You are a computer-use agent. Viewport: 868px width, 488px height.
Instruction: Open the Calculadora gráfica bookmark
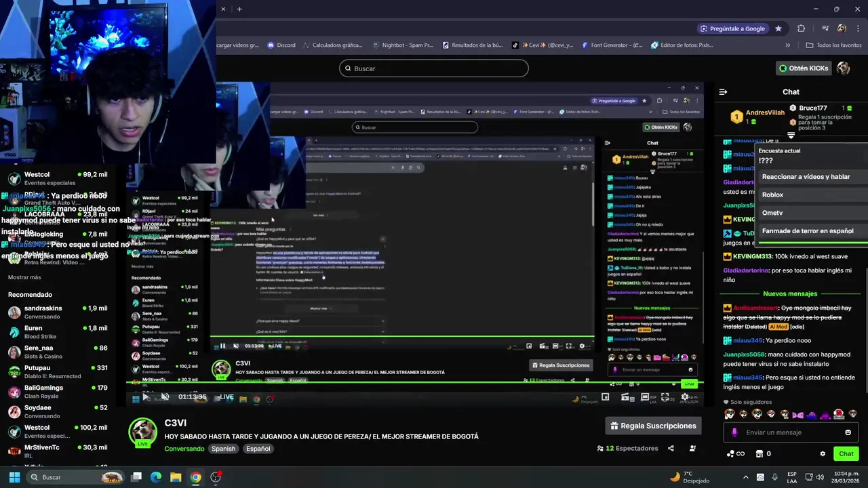click(332, 45)
